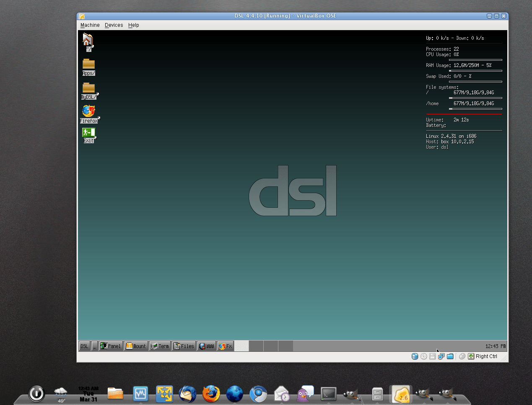Launch Term from the DSL taskbar
532x405 pixels.
pyautogui.click(x=160, y=346)
